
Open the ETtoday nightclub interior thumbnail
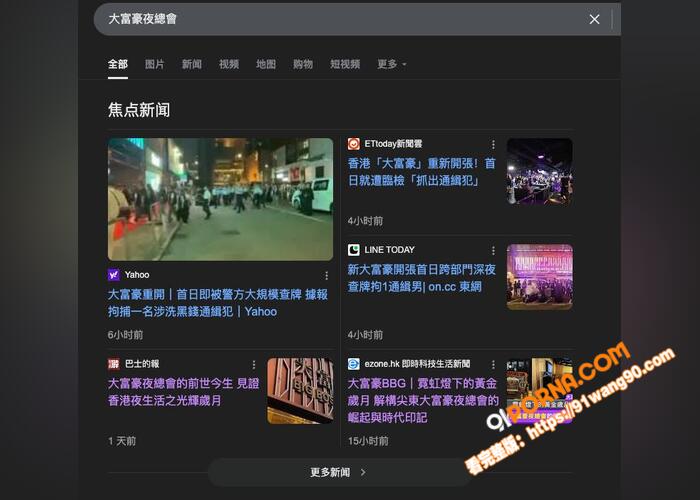coord(539,171)
